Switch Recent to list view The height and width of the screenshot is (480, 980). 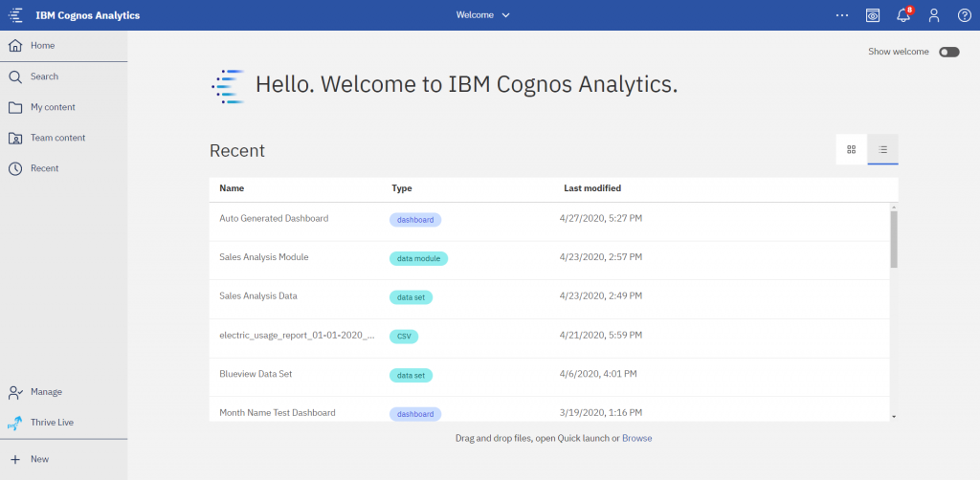pyautogui.click(x=882, y=149)
